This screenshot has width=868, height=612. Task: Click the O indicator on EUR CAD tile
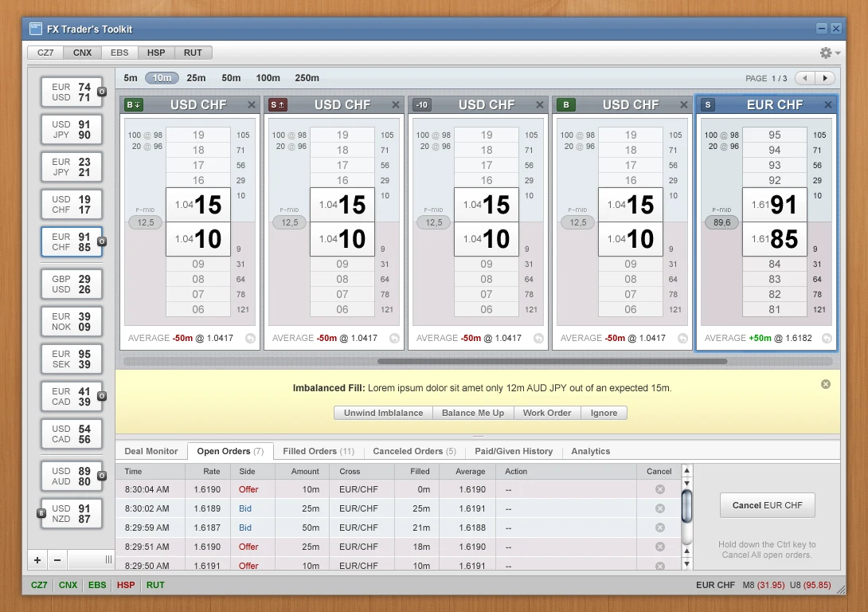pyautogui.click(x=102, y=396)
